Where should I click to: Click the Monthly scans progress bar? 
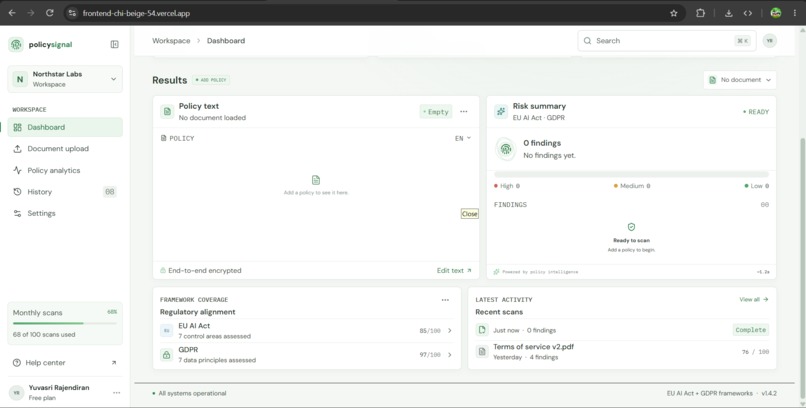(65, 323)
